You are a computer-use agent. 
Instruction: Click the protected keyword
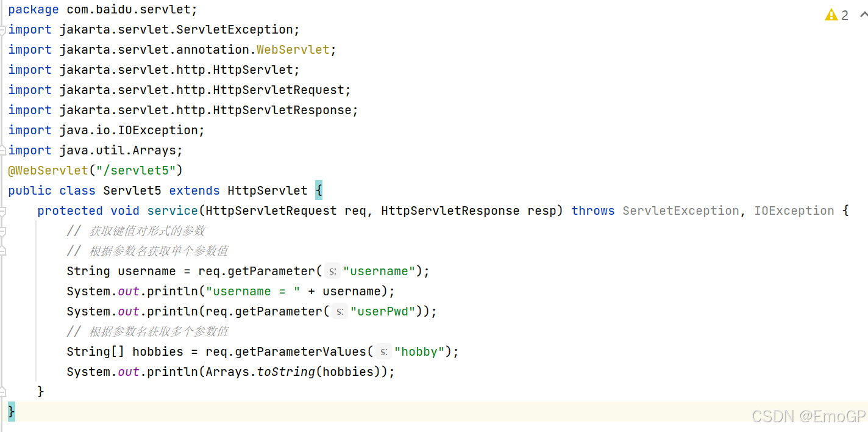click(x=70, y=211)
